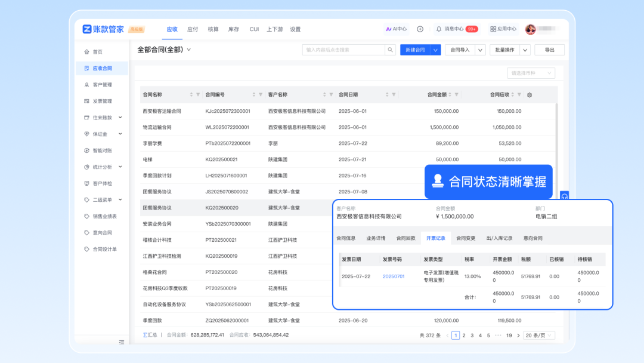Open the 请选择币种 currency selector
Viewport: 644px width, 363px height.
[x=530, y=73]
